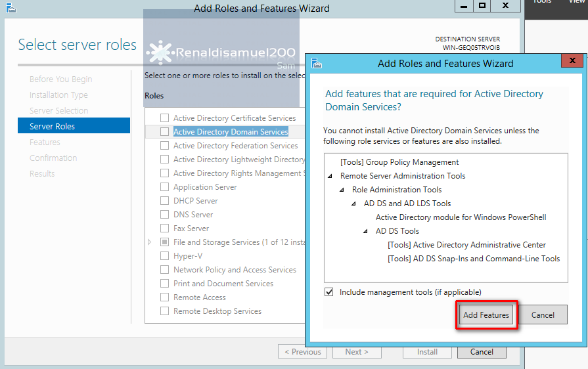Close the main wizard window

click(x=505, y=6)
